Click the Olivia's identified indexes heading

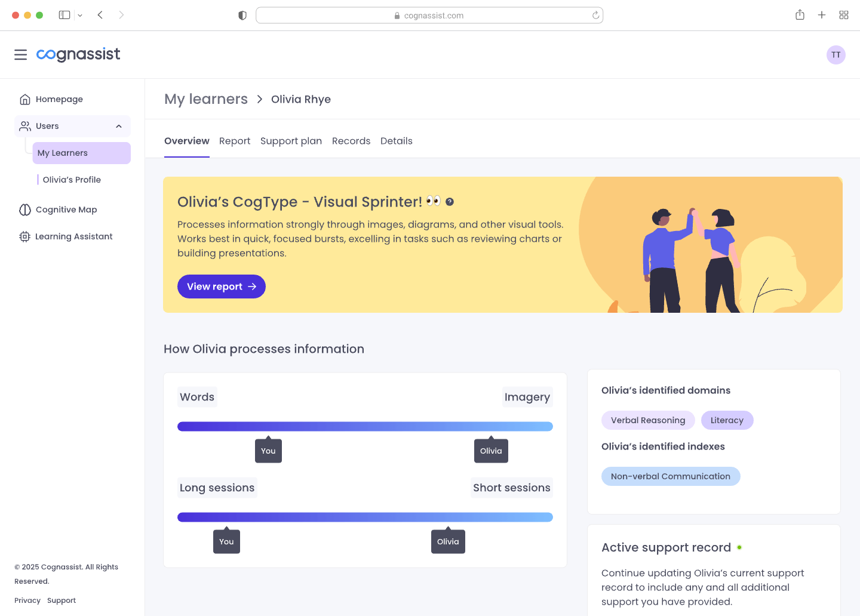[663, 446]
